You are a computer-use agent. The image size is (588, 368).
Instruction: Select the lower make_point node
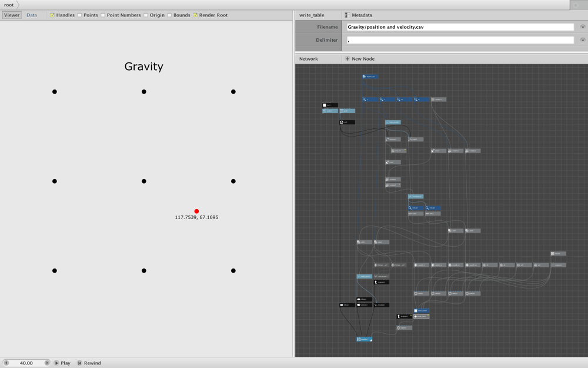364,276
